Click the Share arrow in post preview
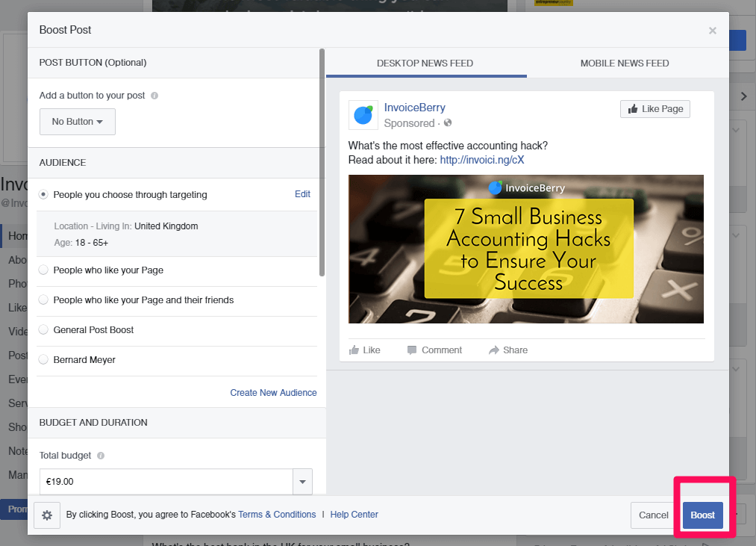 pos(508,350)
